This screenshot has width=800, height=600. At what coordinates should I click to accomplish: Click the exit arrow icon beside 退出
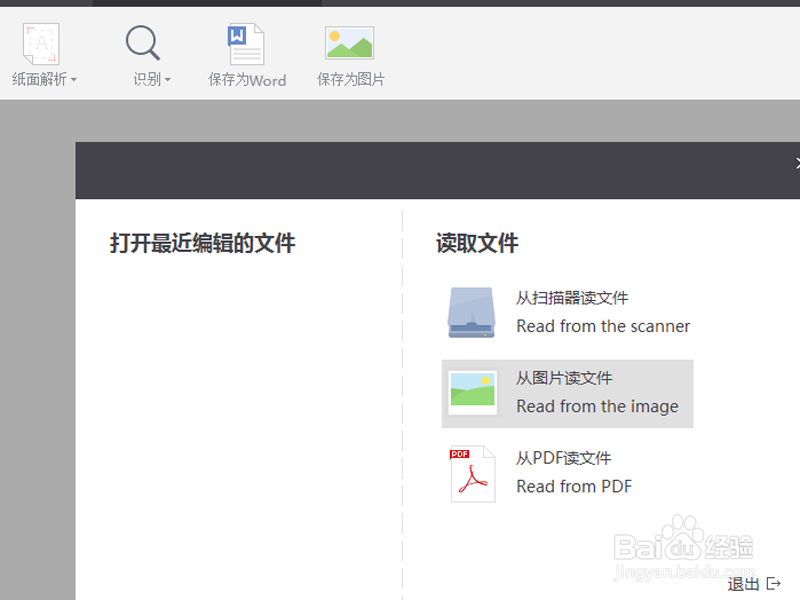point(773,583)
